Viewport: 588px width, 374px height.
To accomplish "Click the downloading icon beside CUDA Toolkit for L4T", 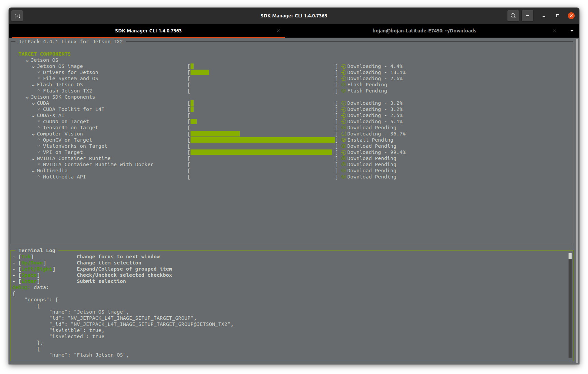I will point(344,109).
